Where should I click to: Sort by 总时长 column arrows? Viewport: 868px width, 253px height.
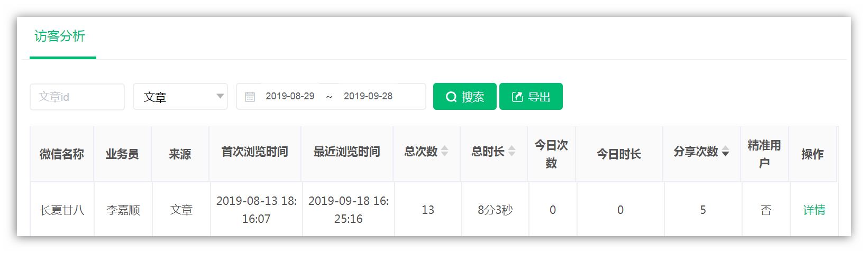512,151
